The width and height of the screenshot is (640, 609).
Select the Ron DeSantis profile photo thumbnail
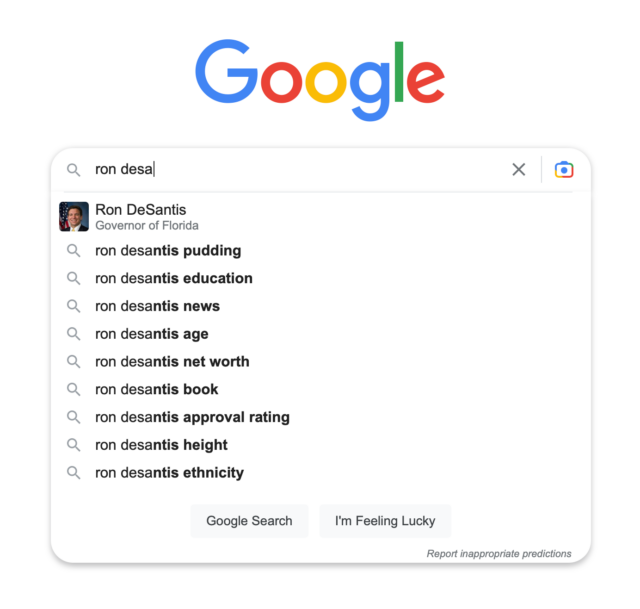coord(74,216)
